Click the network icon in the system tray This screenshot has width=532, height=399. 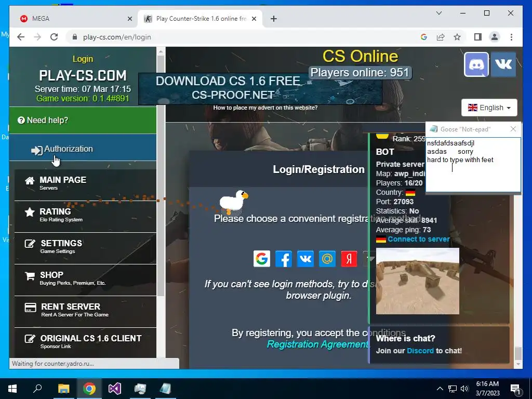tap(453, 389)
